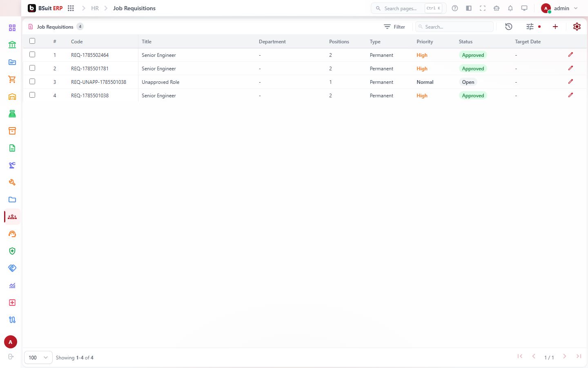Sort by the Priority column header
Screen dimensions: 588x368
tap(425, 42)
